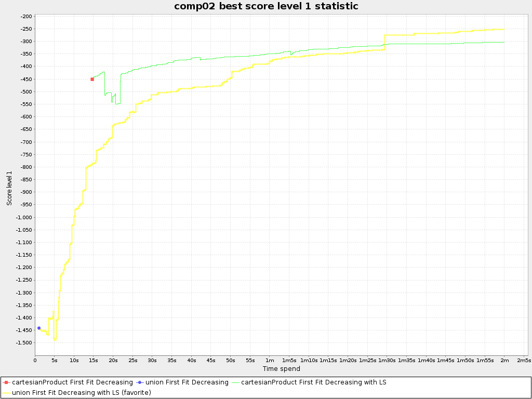The height and width of the screenshot is (399, 532).
Task: Click the '-1.500' y-axis tick label
Action: pos(24,343)
